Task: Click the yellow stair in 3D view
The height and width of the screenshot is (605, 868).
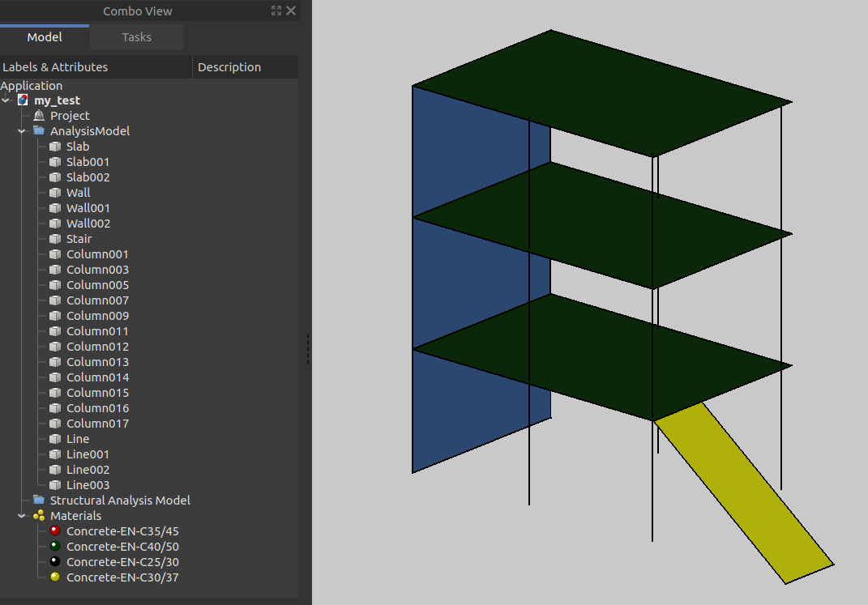Action: (x=746, y=494)
